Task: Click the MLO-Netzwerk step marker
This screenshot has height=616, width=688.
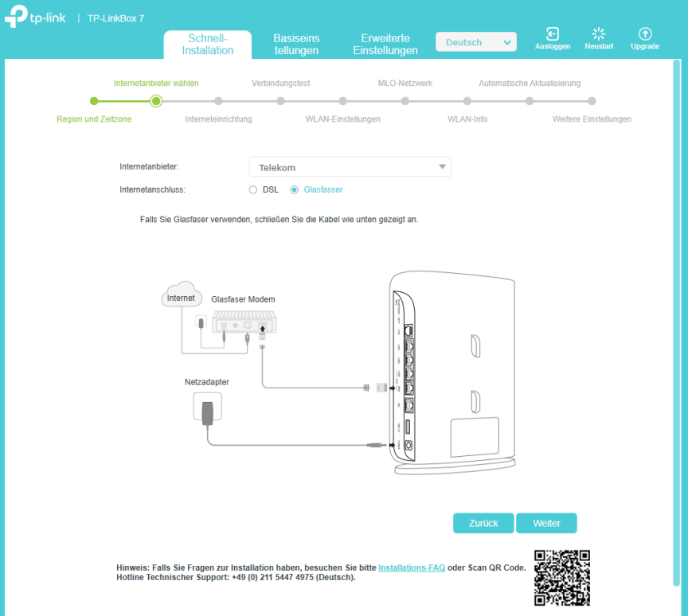Action: coord(405,101)
